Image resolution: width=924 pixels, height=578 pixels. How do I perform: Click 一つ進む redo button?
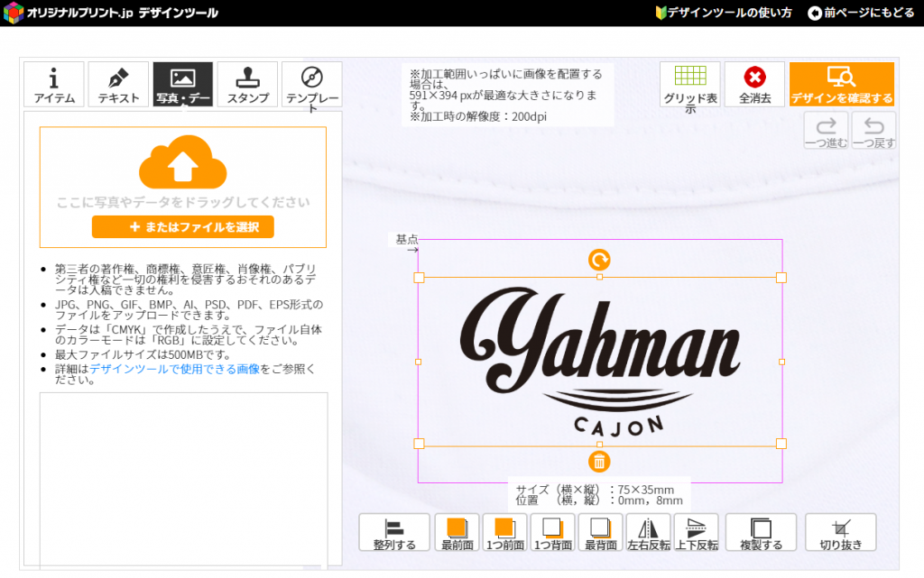coord(827,131)
